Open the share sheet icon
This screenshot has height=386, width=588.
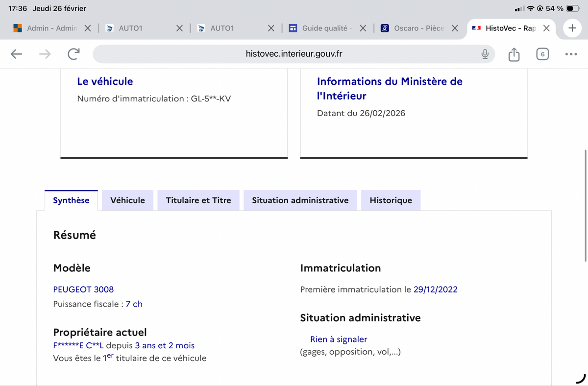click(514, 54)
